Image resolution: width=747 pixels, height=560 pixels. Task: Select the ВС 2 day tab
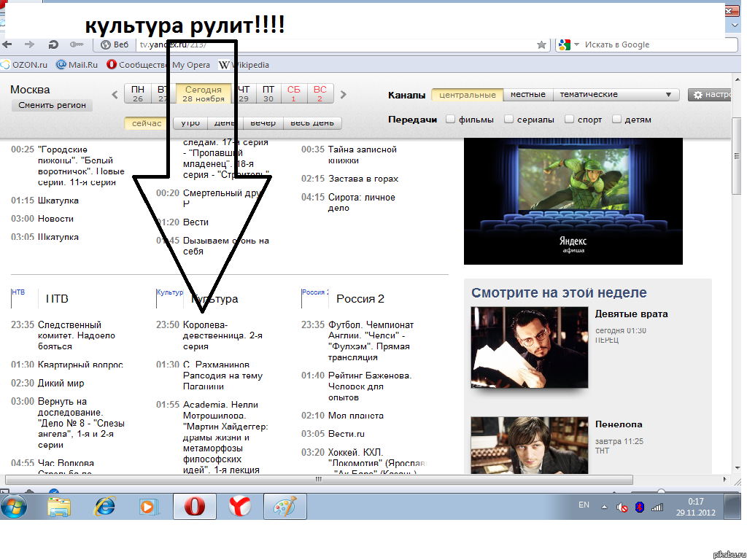(x=320, y=94)
